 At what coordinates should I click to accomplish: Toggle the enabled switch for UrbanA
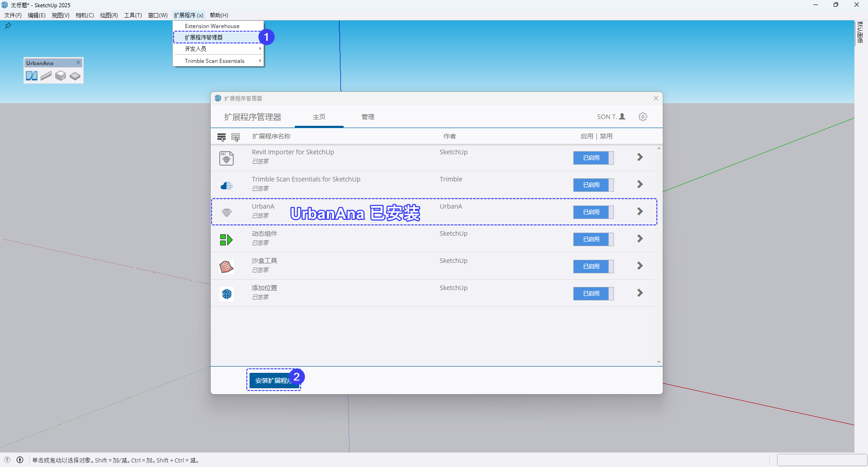(594, 212)
